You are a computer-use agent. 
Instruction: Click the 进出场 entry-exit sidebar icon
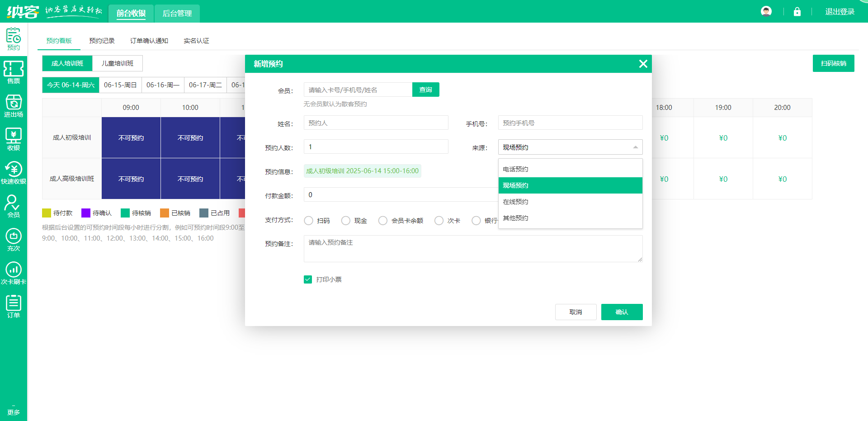pos(14,106)
